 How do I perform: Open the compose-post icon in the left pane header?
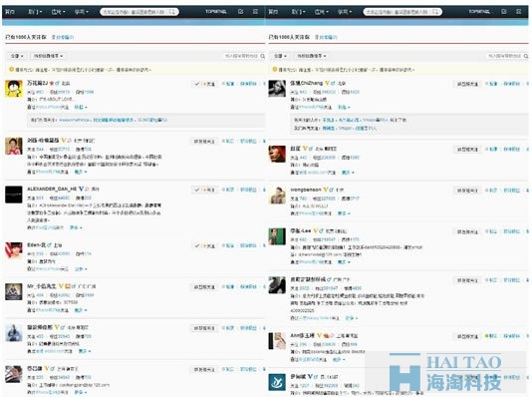[240, 12]
